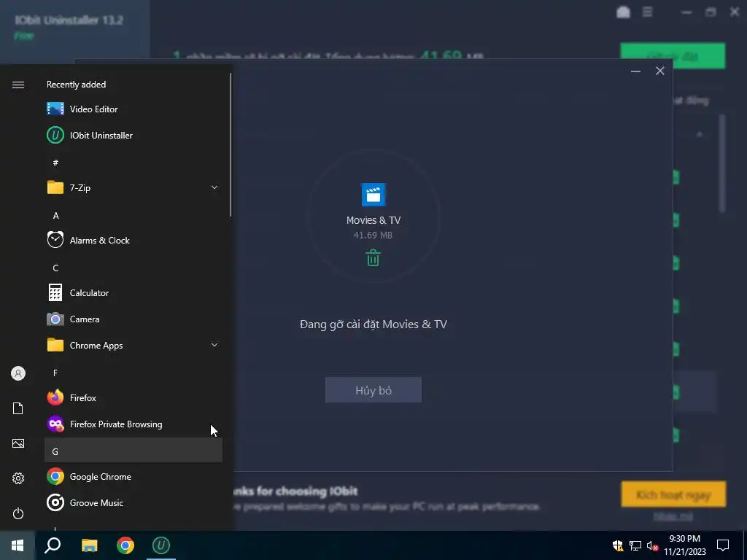The width and height of the screenshot is (747, 560).
Task: Close the uninstall progress dialog
Action: (x=659, y=71)
